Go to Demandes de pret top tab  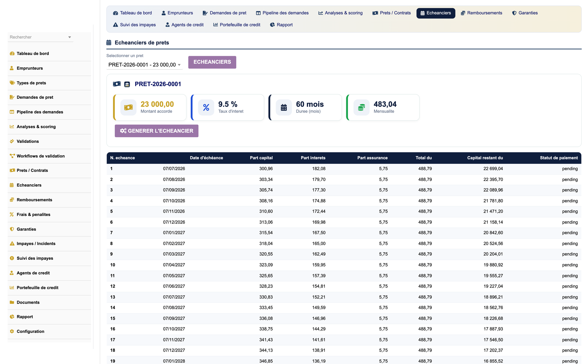pos(225,13)
